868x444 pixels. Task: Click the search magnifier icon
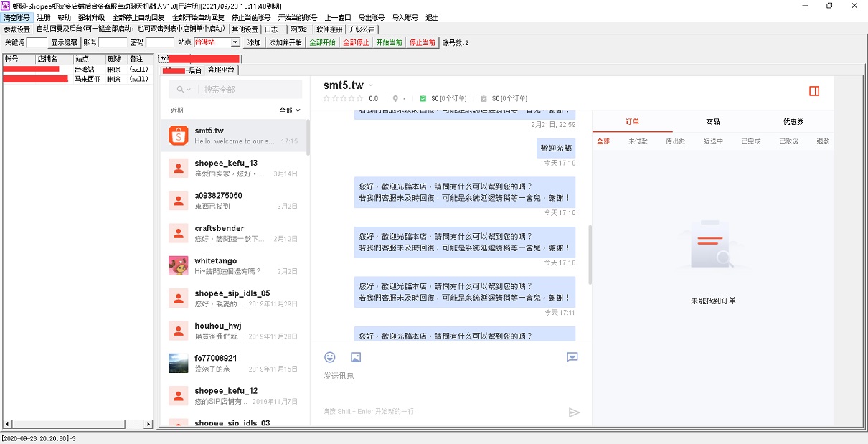[180, 90]
